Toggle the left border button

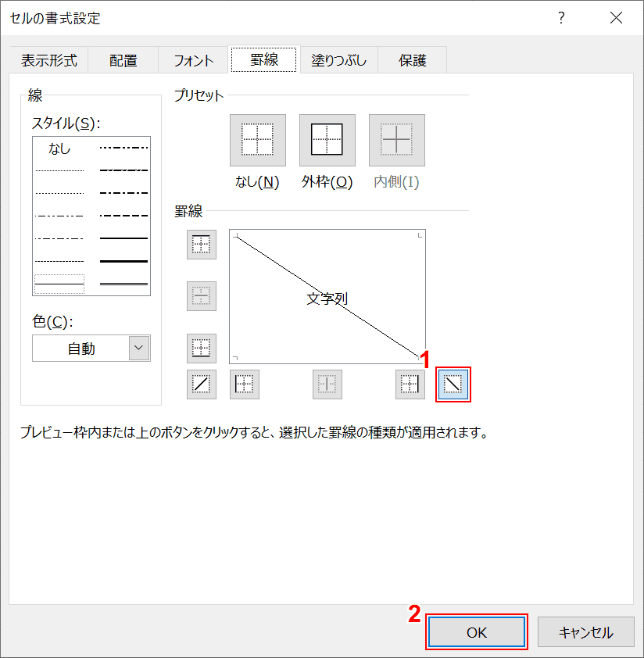pos(245,384)
